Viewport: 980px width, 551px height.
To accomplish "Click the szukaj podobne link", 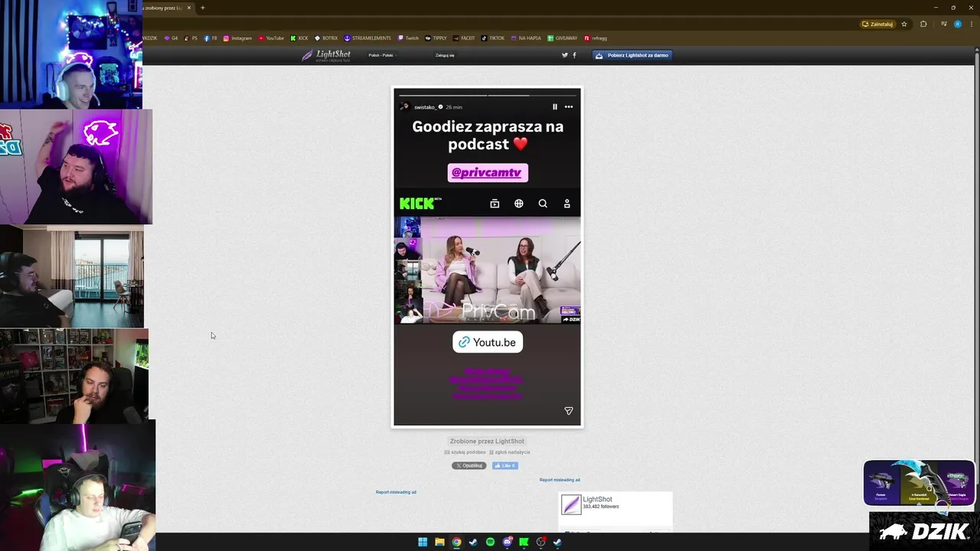I will tap(465, 452).
